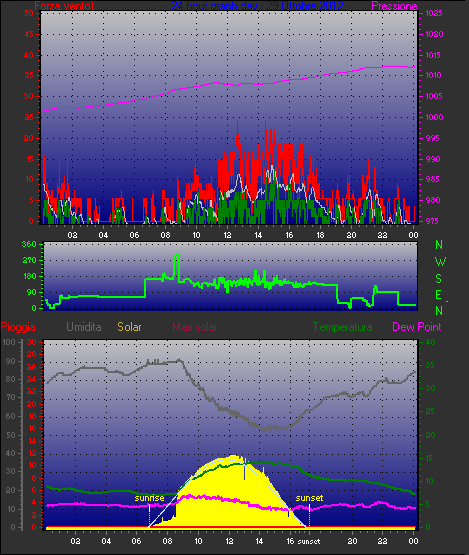Select the yellow 'sunrise' label in the solar chart

tap(149, 498)
